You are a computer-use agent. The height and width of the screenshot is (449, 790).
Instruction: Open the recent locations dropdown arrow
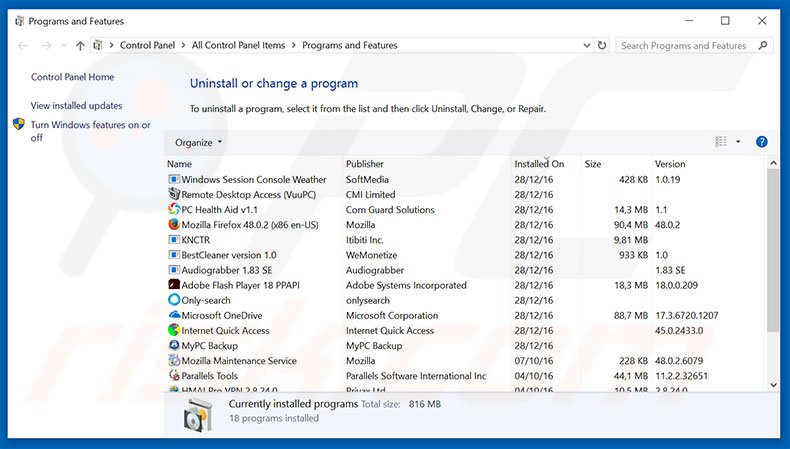[64, 46]
